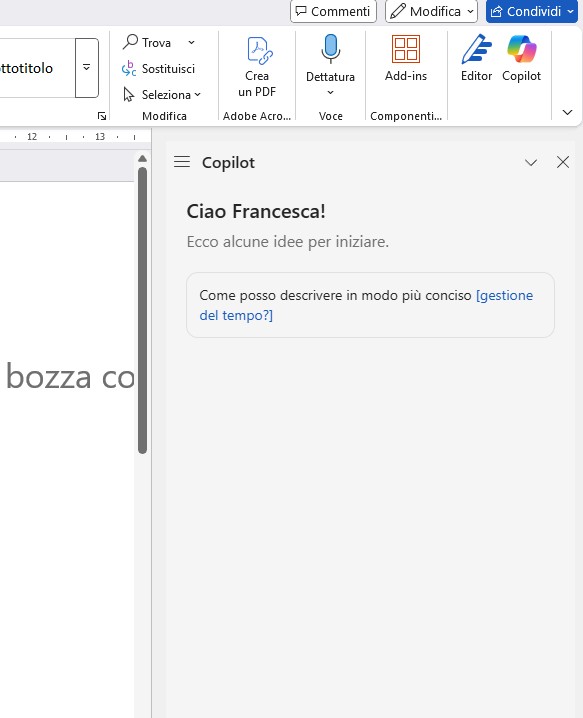
Task: Open the Add-ins gallery
Action: (x=406, y=58)
